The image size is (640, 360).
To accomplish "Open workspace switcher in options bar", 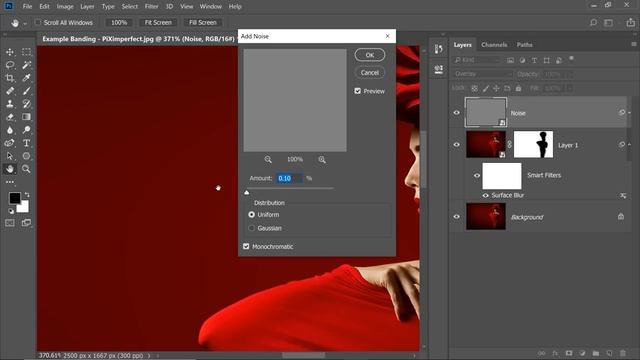I will pyautogui.click(x=609, y=23).
